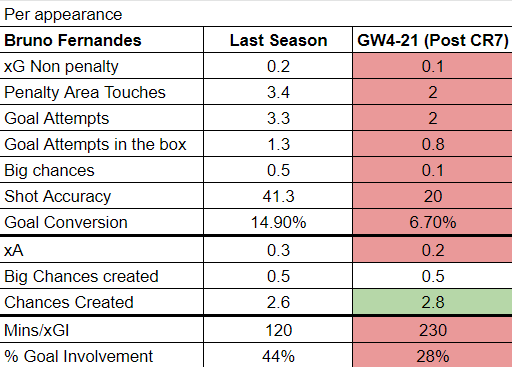The height and width of the screenshot is (367, 512).
Task: Click the red 230 Mins/xGI cell
Action: click(432, 330)
